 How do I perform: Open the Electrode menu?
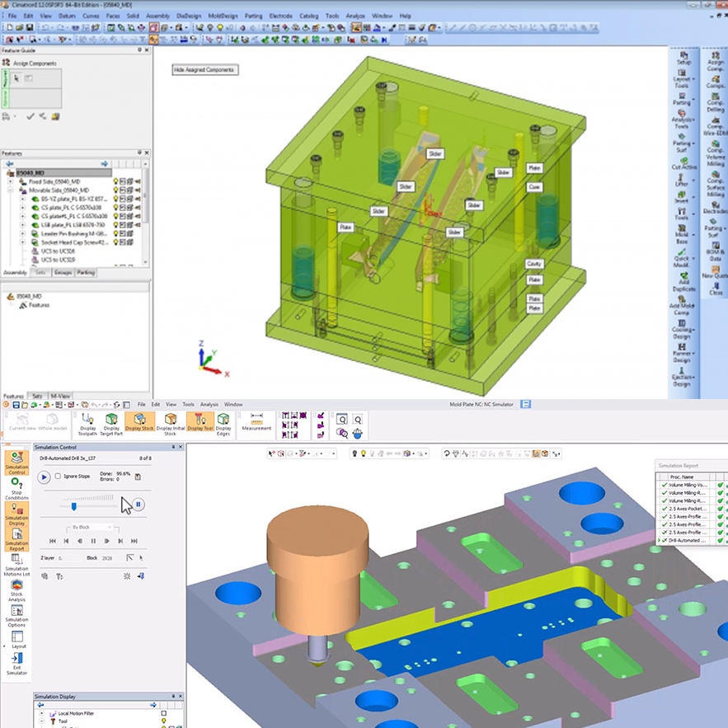coord(281,16)
